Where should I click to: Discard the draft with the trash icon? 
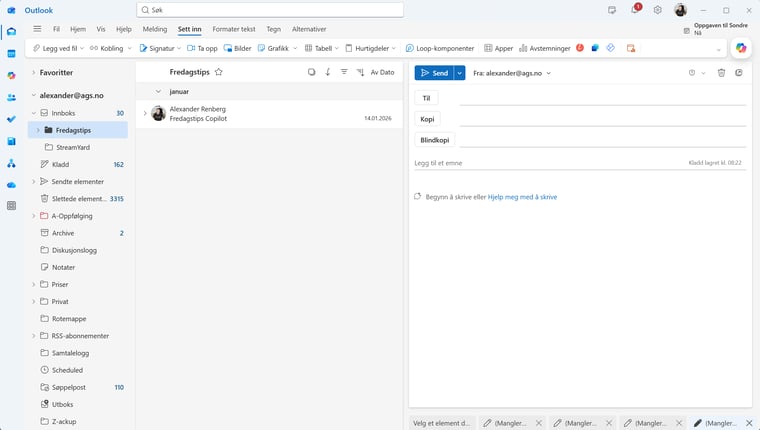click(721, 73)
